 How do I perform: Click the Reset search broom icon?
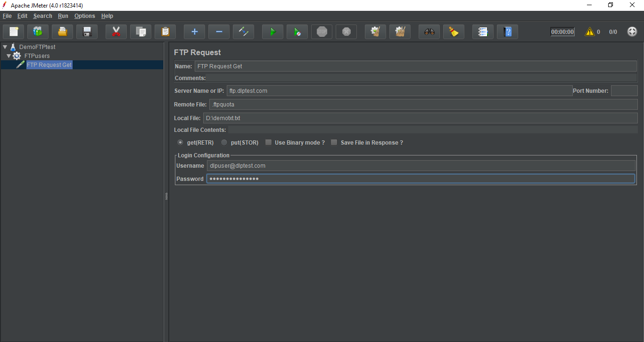point(454,32)
